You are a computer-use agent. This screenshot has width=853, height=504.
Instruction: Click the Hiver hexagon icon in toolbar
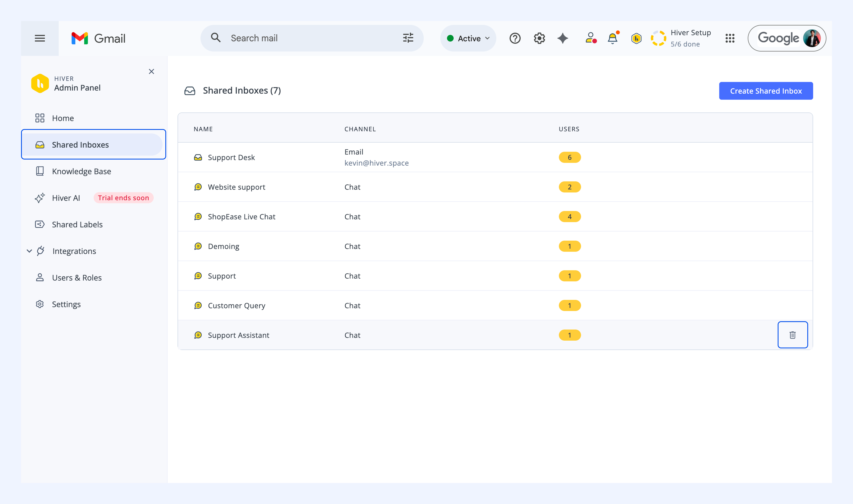[636, 38]
